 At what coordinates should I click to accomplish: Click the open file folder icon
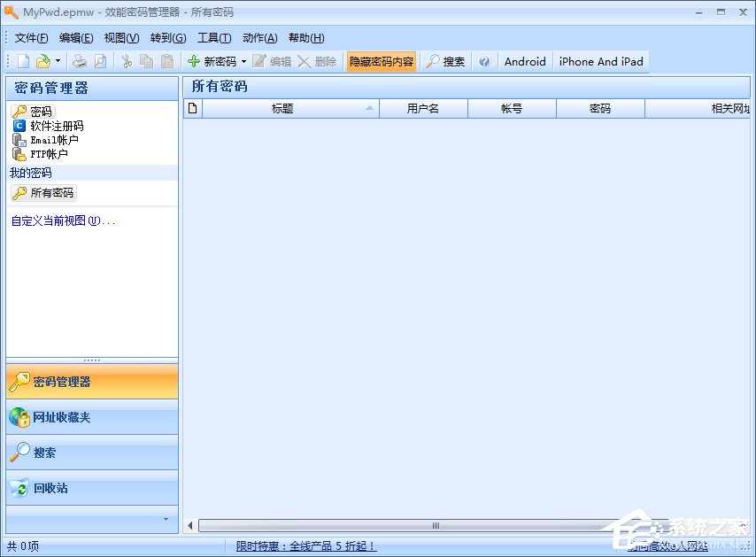[43, 61]
